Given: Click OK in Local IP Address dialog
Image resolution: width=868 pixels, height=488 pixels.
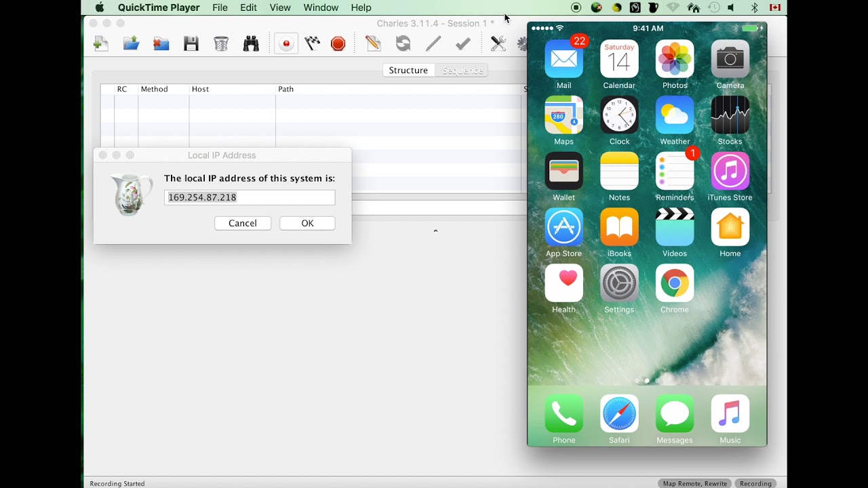Looking at the screenshot, I should pos(307,223).
